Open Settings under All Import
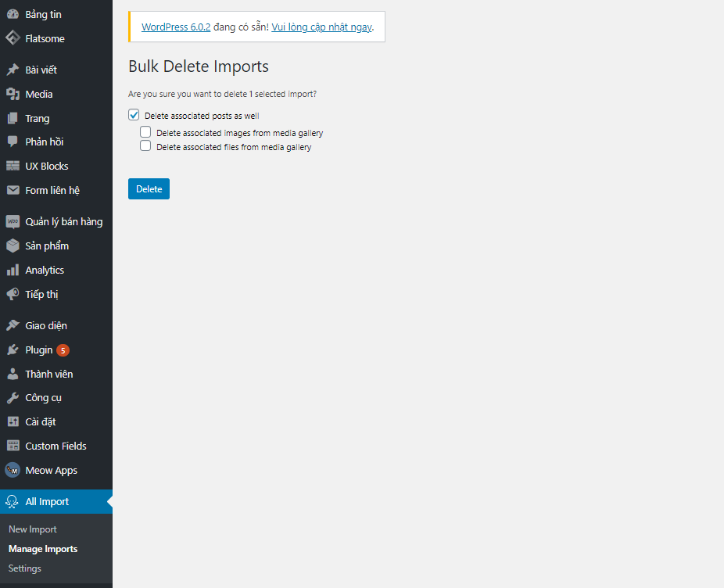 point(25,568)
